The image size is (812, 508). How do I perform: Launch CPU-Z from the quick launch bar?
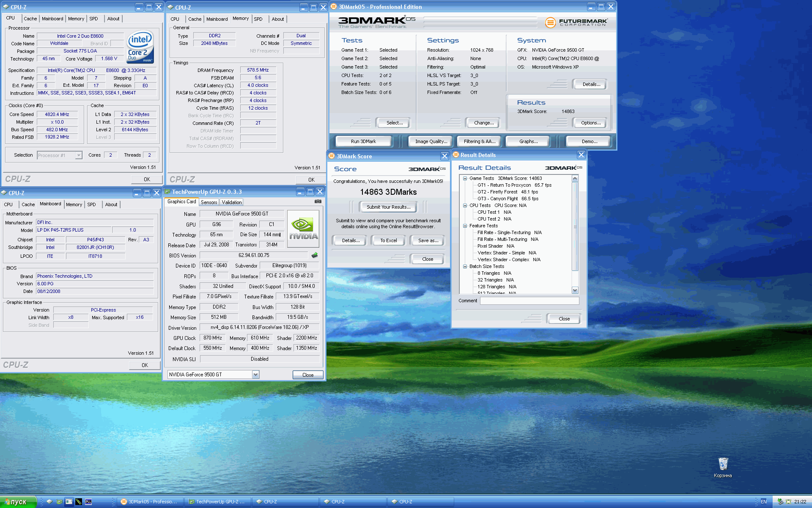tap(49, 502)
